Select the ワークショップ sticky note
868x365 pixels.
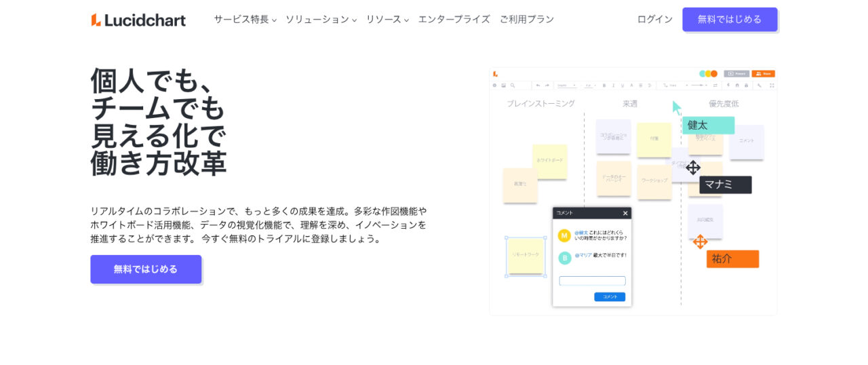pos(654,181)
